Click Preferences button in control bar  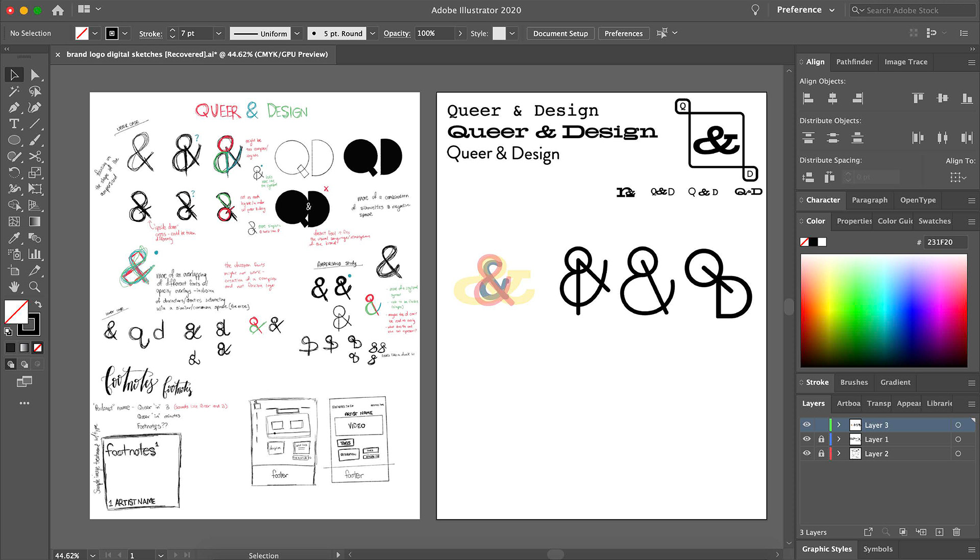(623, 34)
